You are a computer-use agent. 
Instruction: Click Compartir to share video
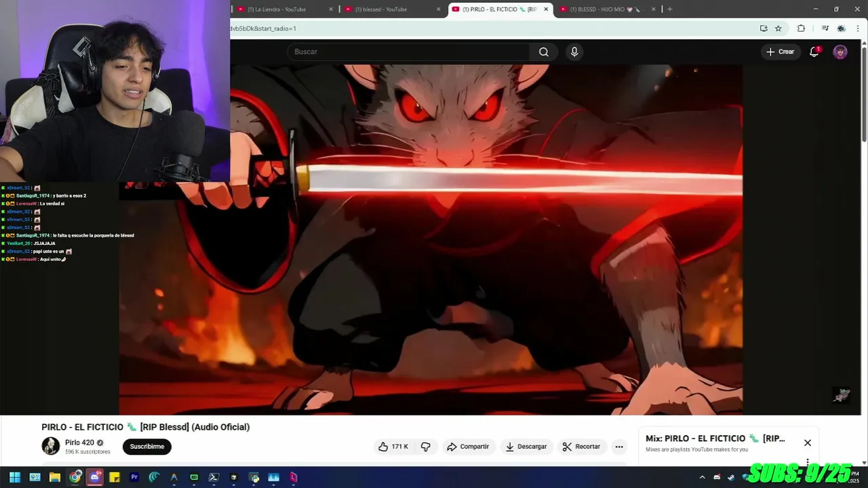pos(468,447)
